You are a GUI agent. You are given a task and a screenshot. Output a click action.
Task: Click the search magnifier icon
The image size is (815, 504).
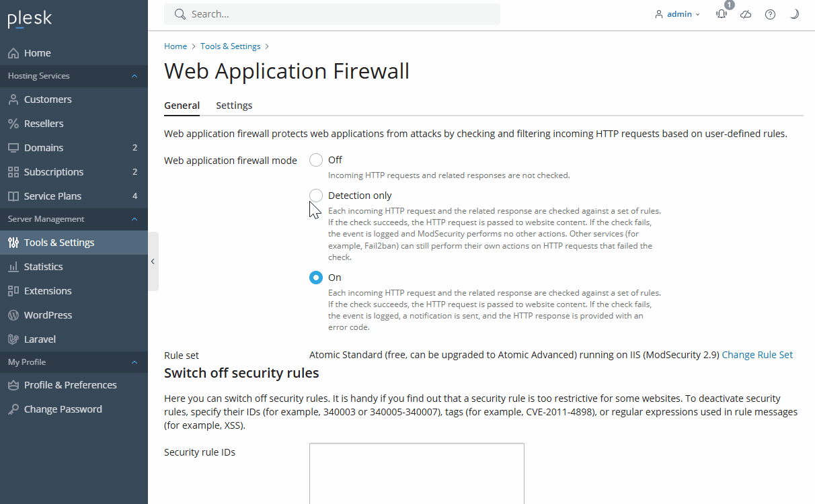(x=180, y=14)
